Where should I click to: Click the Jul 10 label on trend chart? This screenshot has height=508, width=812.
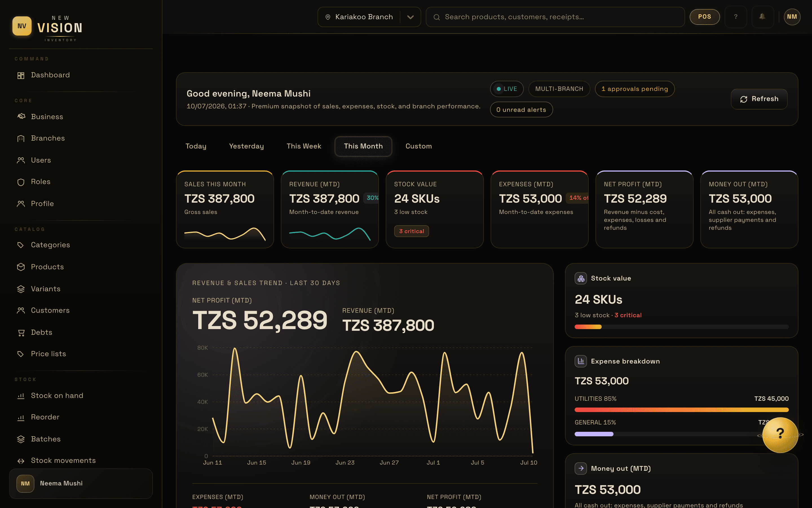click(x=528, y=463)
